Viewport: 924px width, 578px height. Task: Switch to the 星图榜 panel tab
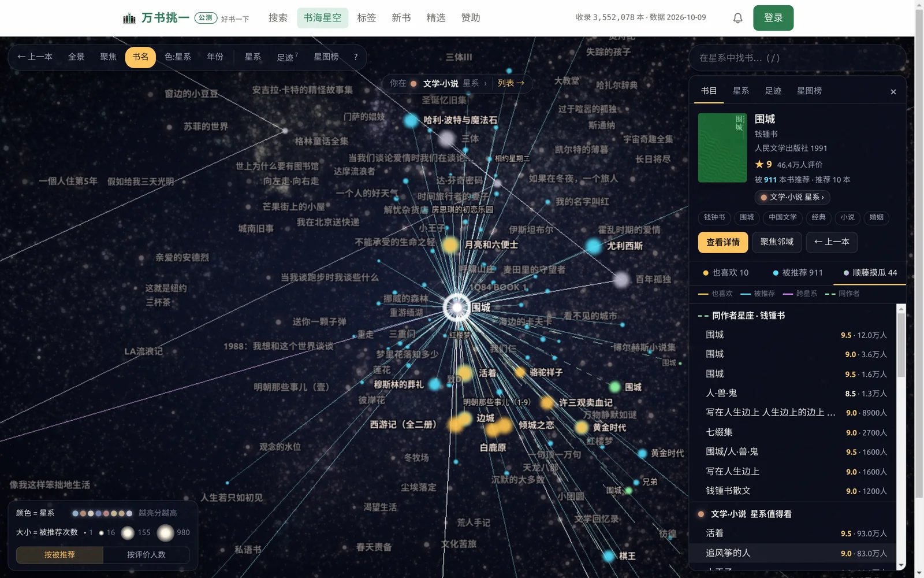(809, 91)
